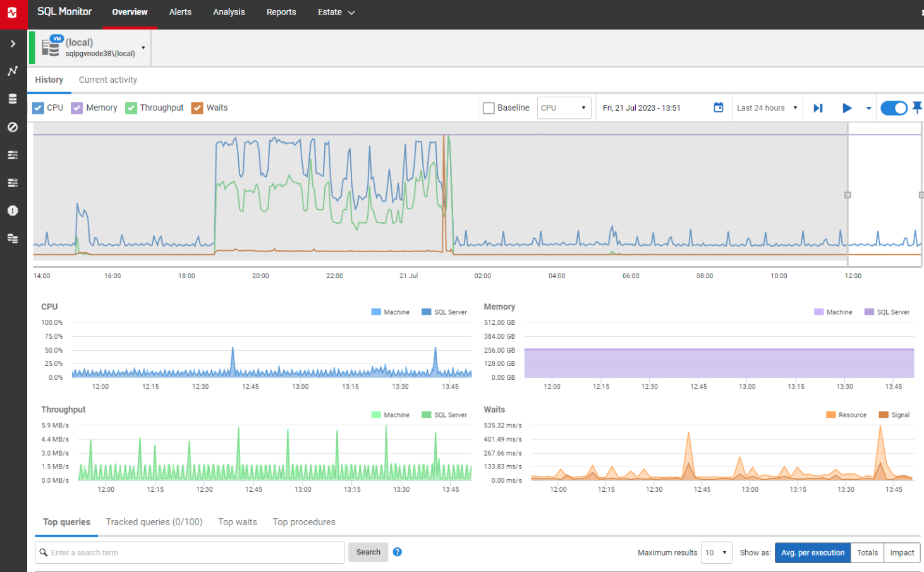
Task: Switch to the Current activity tab
Action: coord(108,80)
